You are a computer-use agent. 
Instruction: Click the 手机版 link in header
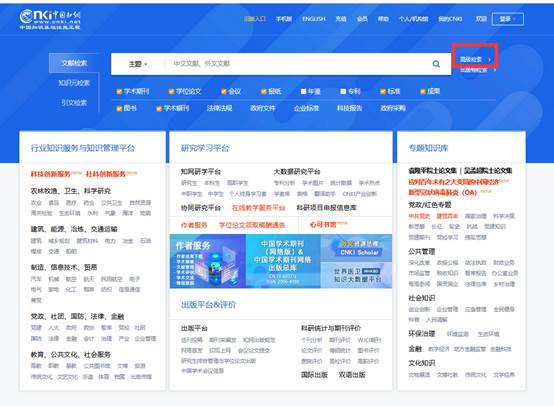click(x=284, y=19)
